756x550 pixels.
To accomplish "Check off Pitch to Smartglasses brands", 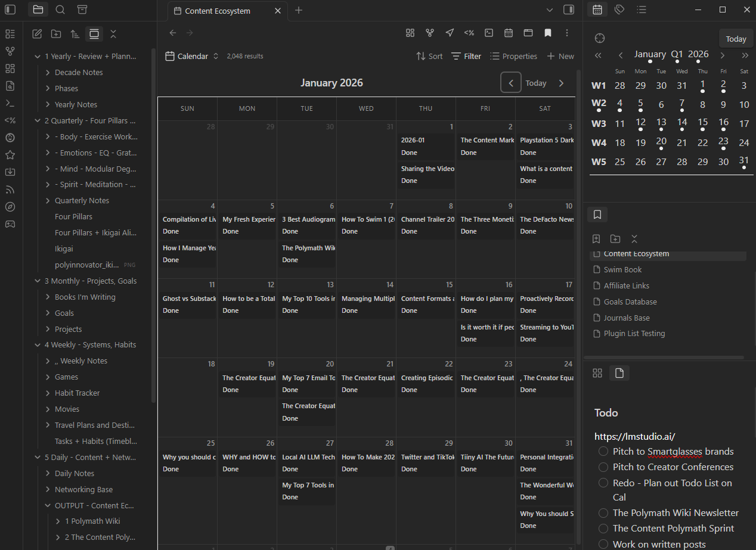I will (x=603, y=452).
